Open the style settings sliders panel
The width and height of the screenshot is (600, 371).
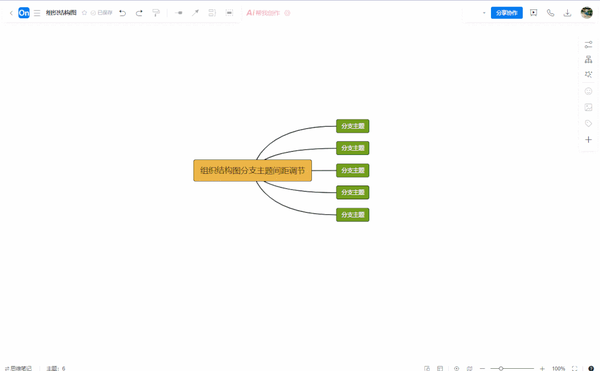[589, 45]
